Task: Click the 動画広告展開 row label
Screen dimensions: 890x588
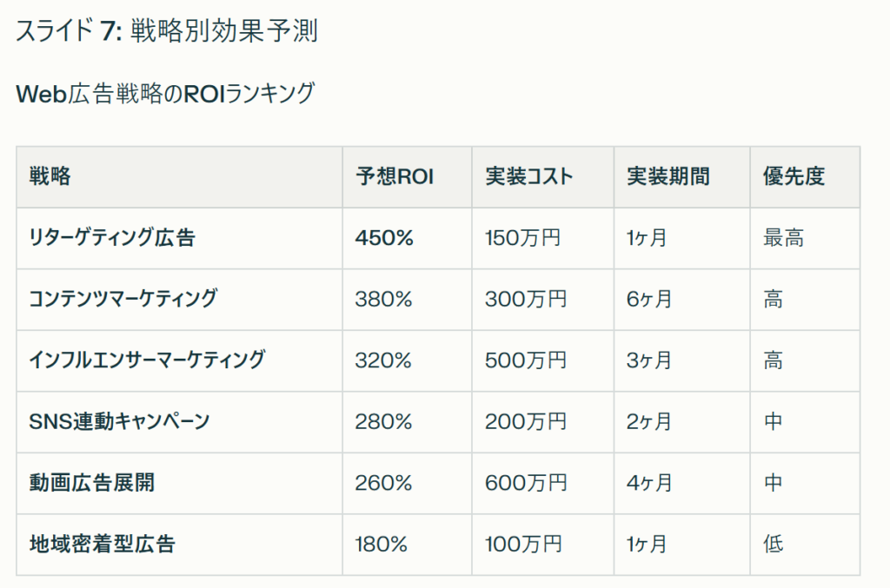Action: (x=91, y=483)
